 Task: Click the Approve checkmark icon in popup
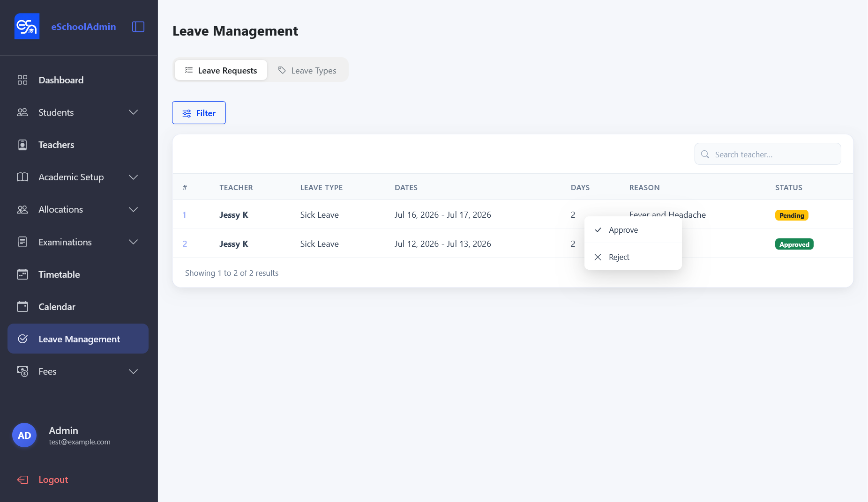(x=598, y=230)
